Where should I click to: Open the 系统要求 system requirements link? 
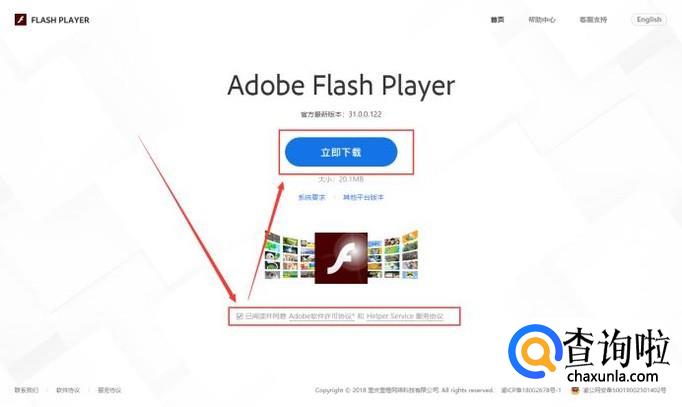point(311,197)
